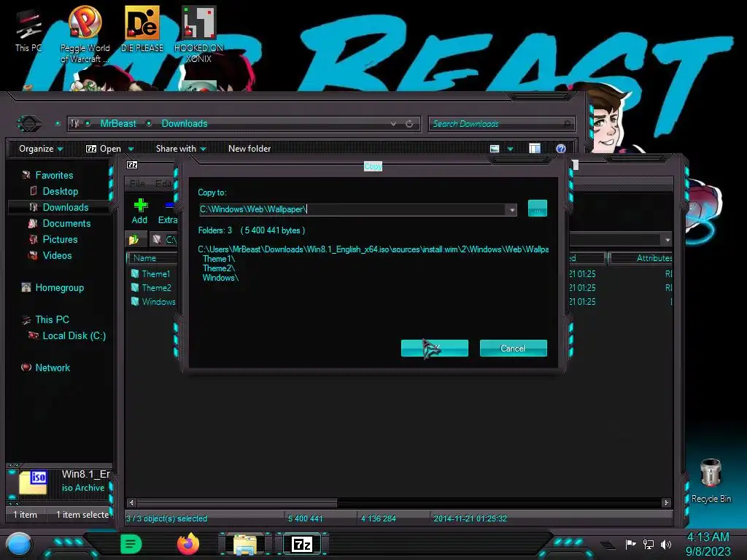Click Open in Explorer toolbar

click(x=104, y=149)
